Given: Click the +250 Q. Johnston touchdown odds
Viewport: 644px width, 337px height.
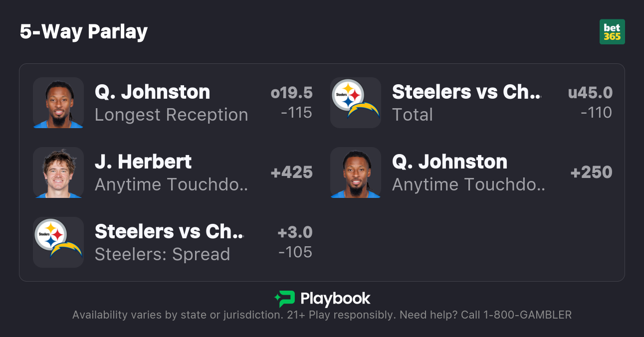Looking at the screenshot, I should pyautogui.click(x=591, y=172).
